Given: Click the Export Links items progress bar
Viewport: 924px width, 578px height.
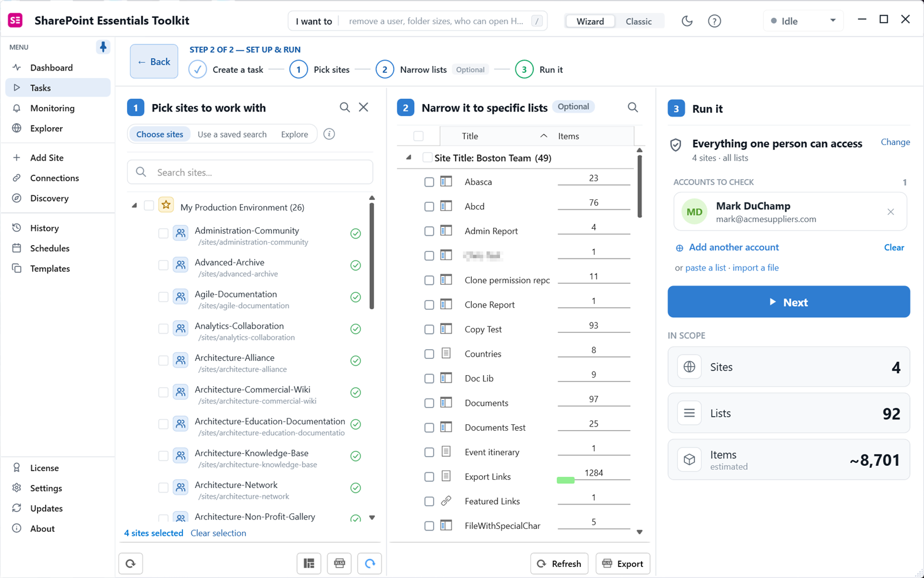Looking at the screenshot, I should point(566,480).
